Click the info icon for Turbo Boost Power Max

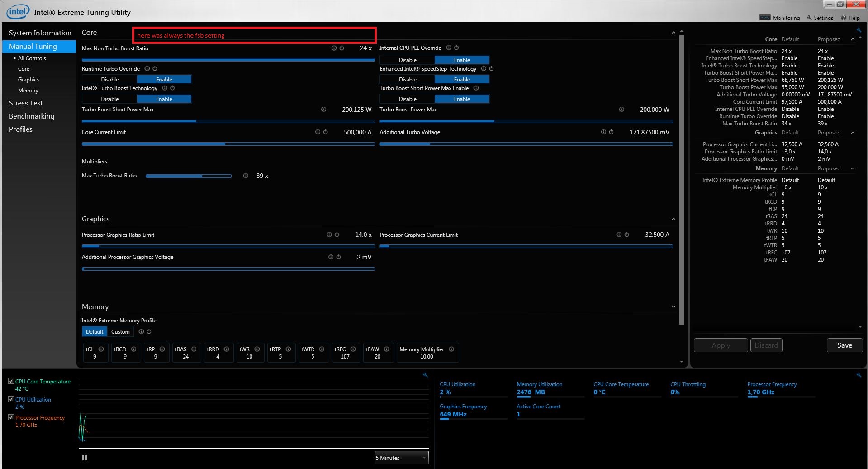click(621, 110)
